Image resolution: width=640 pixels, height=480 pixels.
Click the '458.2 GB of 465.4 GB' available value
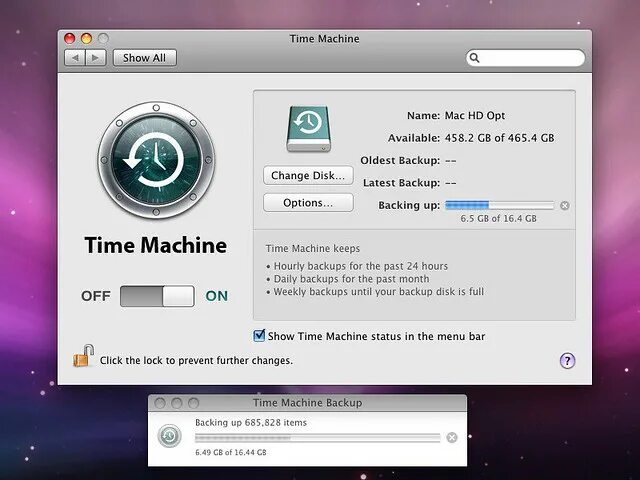[500, 138]
